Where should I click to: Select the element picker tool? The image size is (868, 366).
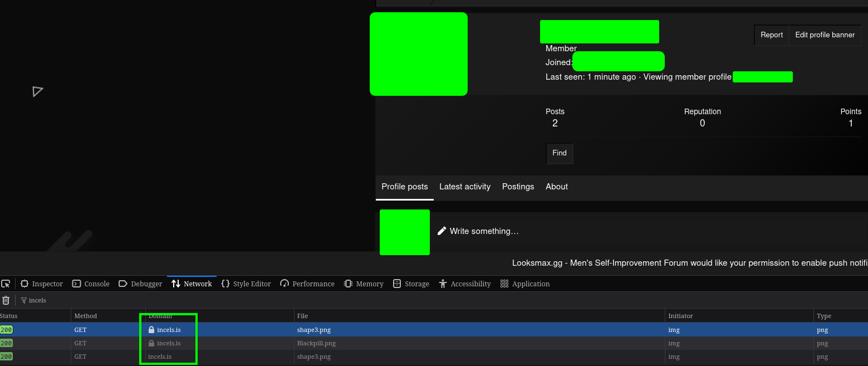pos(6,284)
